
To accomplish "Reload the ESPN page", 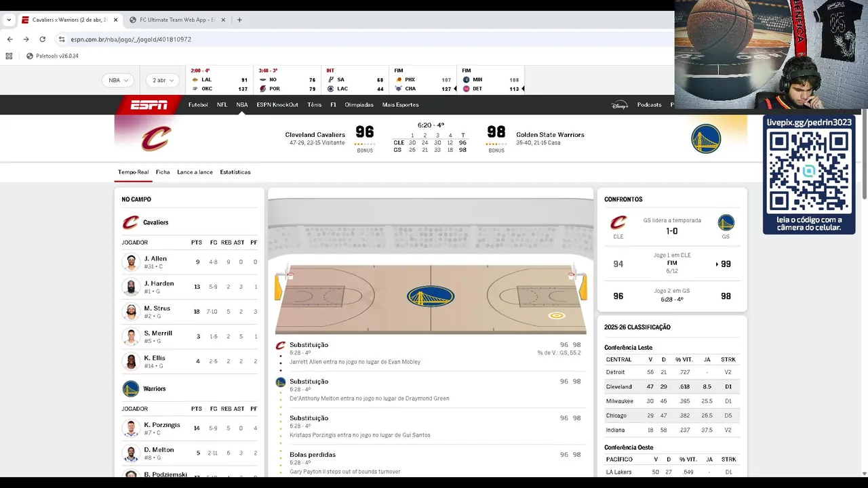I will coord(42,39).
